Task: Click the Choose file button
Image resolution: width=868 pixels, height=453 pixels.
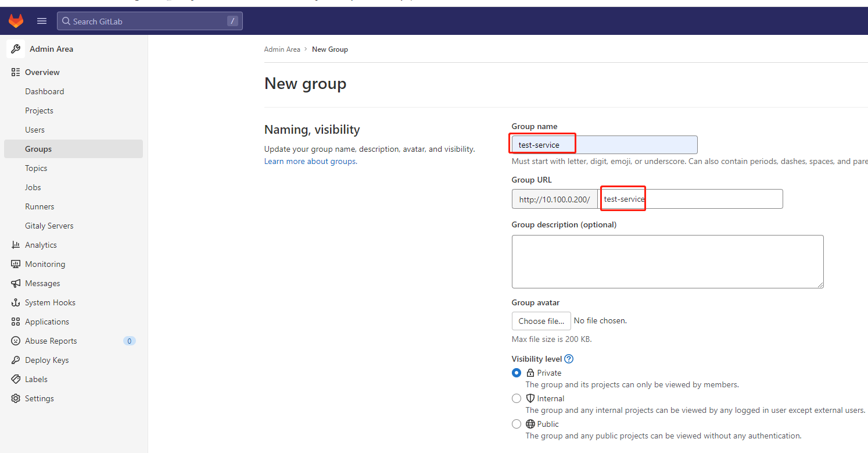Action: click(541, 321)
